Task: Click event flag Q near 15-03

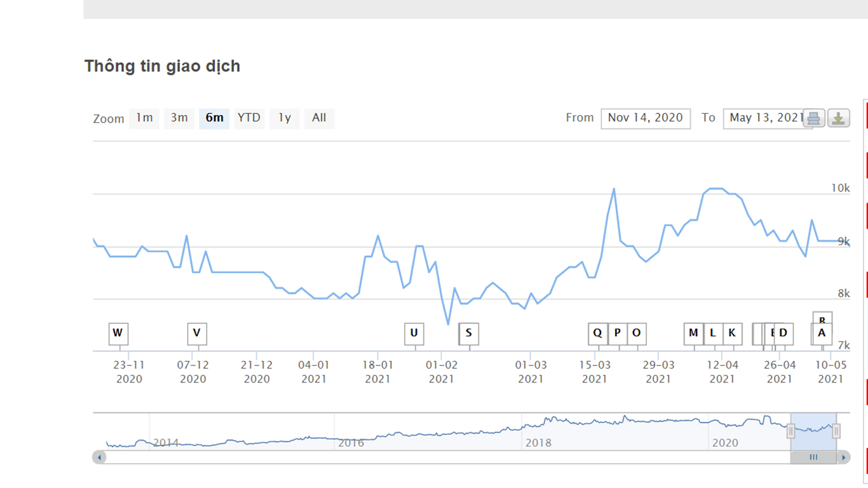Action: click(597, 333)
